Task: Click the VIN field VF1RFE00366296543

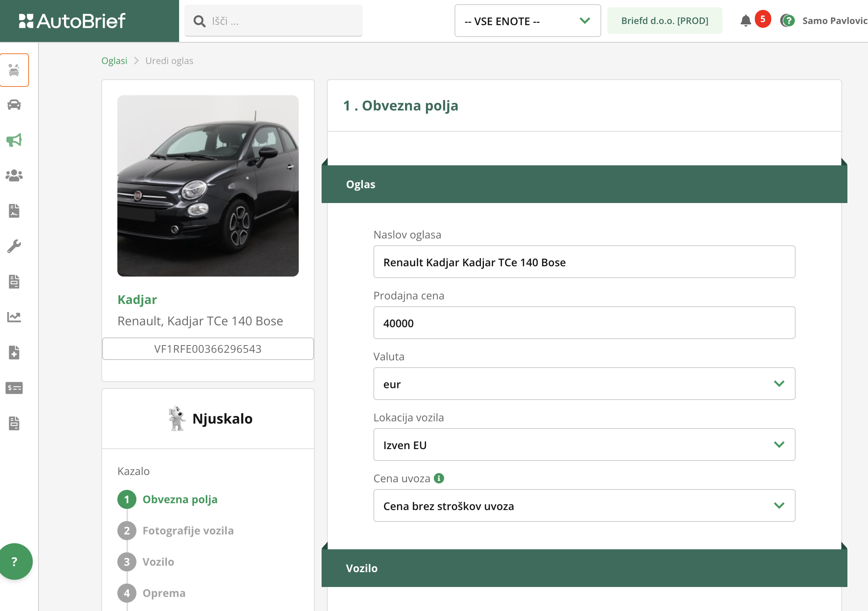Action: point(208,349)
